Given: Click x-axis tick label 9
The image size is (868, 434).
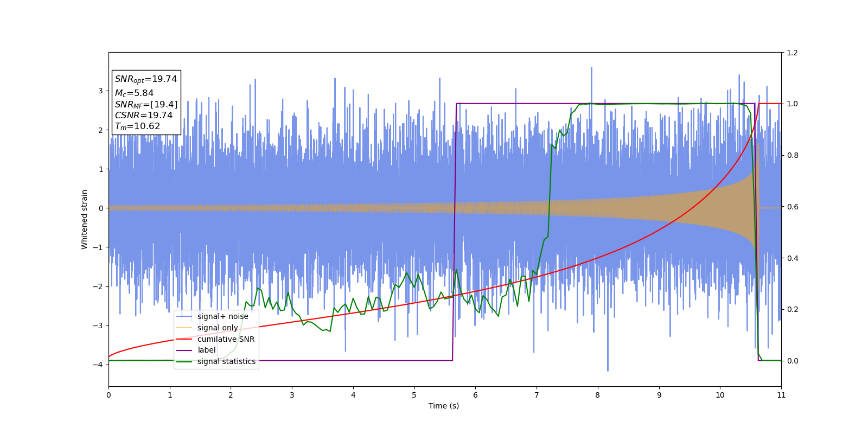Looking at the screenshot, I should [x=659, y=395].
